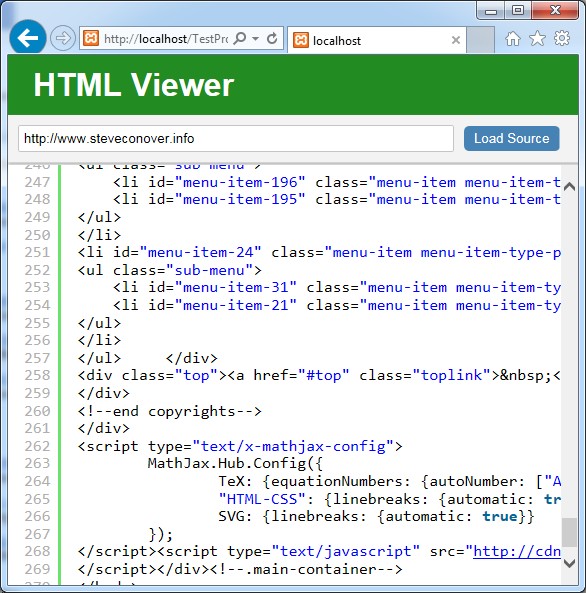Open the address bar dropdown arrow
The image size is (586, 593).
point(256,38)
